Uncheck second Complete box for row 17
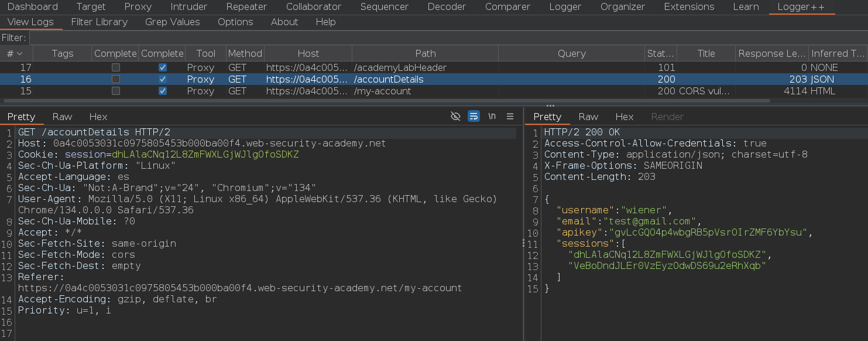868x341 pixels. click(162, 68)
